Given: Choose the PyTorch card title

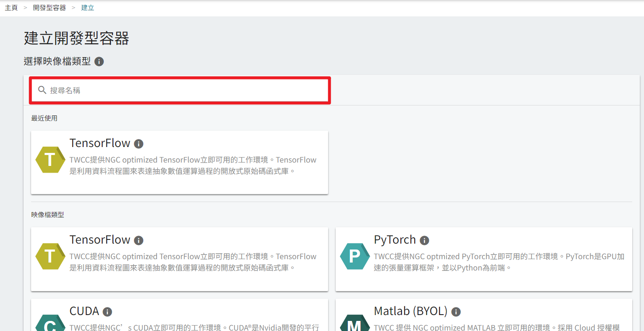Looking at the screenshot, I should click(395, 240).
